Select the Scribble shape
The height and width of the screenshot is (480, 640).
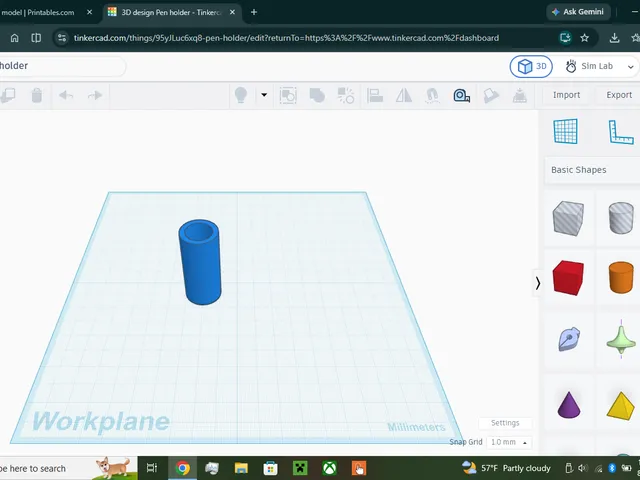[x=569, y=339]
